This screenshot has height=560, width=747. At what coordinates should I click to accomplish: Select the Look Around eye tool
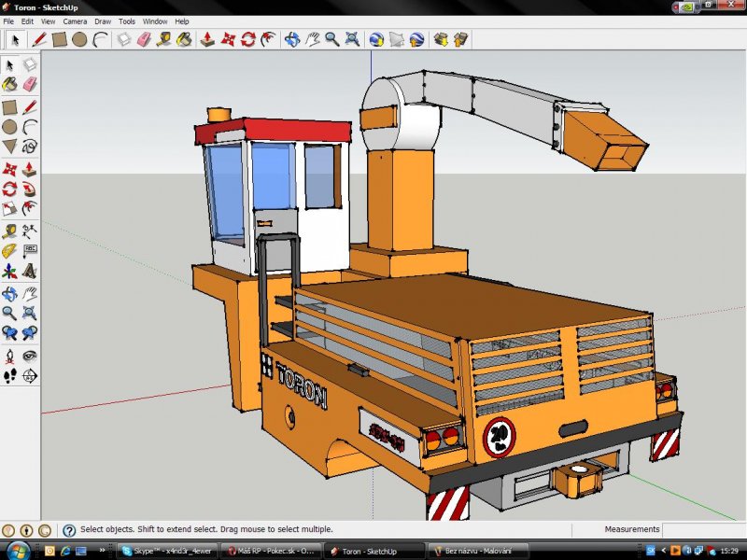30,356
